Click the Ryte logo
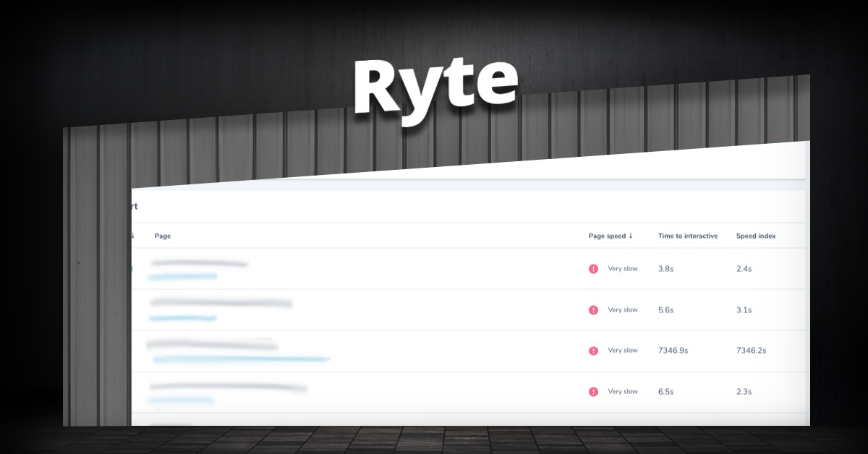 click(435, 82)
